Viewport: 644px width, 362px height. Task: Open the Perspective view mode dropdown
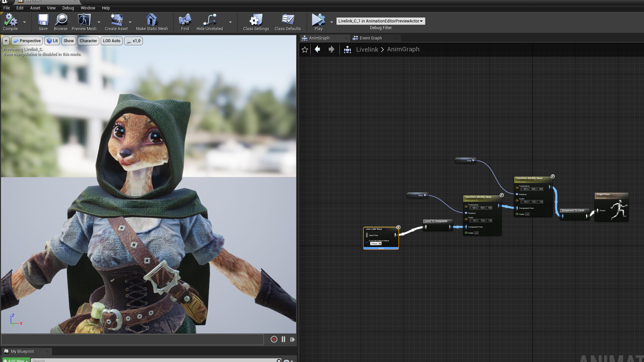tap(27, 41)
